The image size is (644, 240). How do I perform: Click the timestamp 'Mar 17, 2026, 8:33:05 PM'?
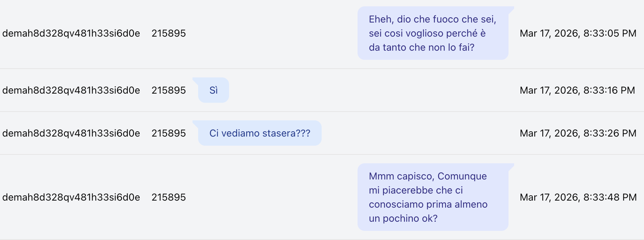pyautogui.click(x=578, y=33)
